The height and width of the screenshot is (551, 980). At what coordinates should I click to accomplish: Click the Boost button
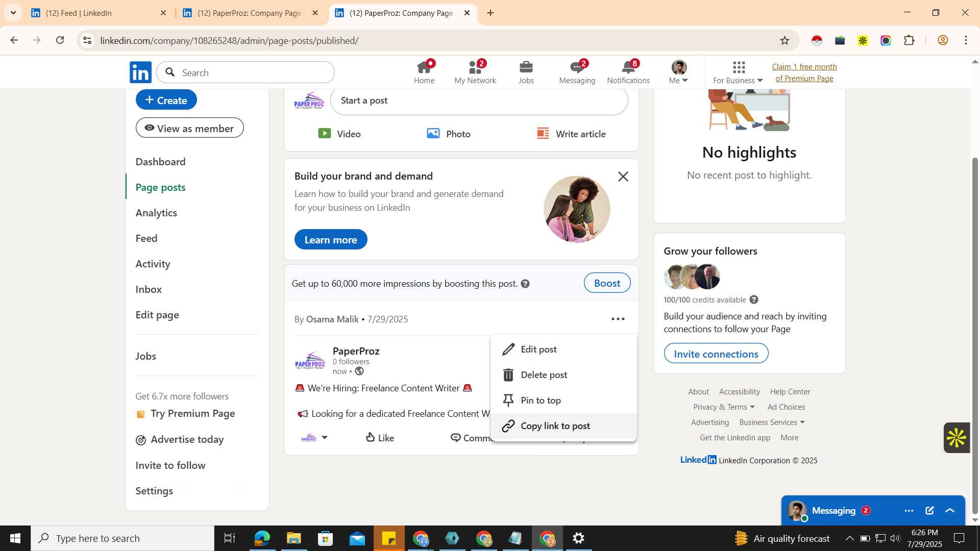point(607,283)
